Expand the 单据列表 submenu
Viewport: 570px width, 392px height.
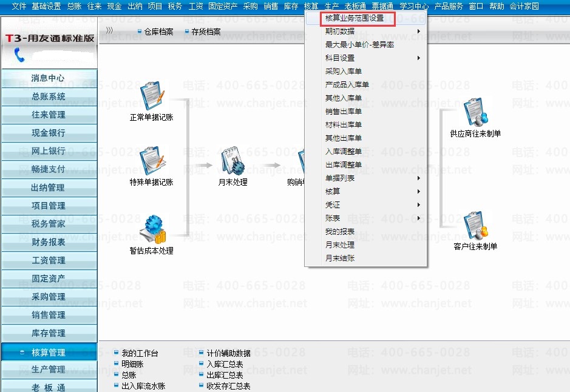pyautogui.click(x=365, y=178)
